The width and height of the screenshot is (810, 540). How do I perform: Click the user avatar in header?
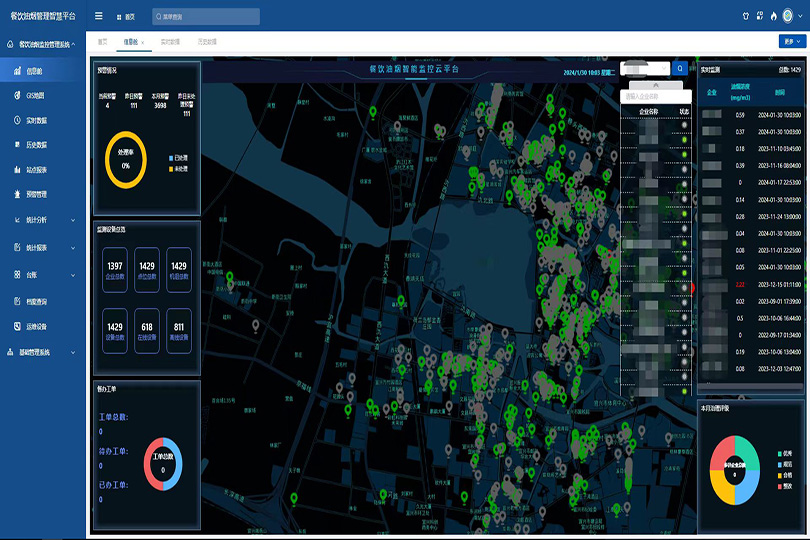pos(788,16)
